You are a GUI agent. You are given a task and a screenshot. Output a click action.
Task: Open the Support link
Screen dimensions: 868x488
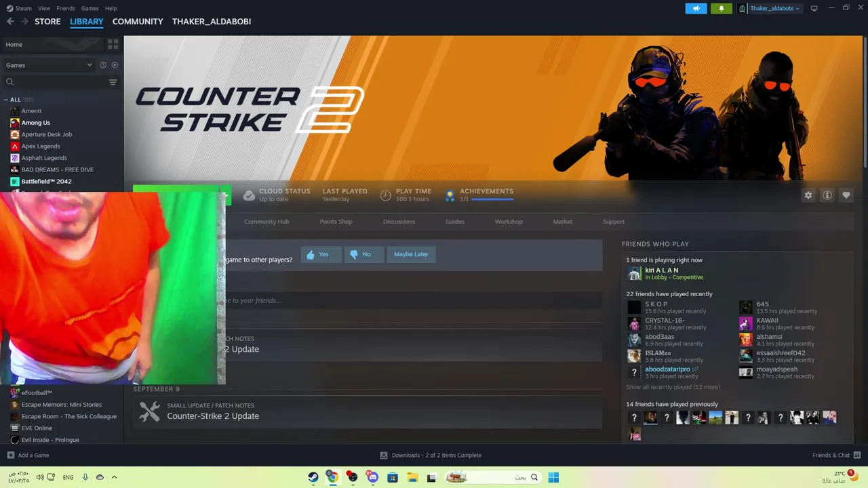[x=614, y=222]
